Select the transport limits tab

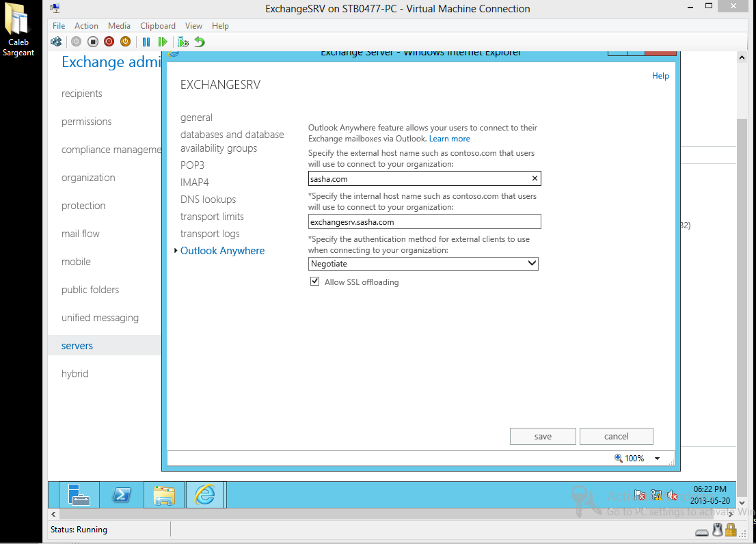point(212,217)
